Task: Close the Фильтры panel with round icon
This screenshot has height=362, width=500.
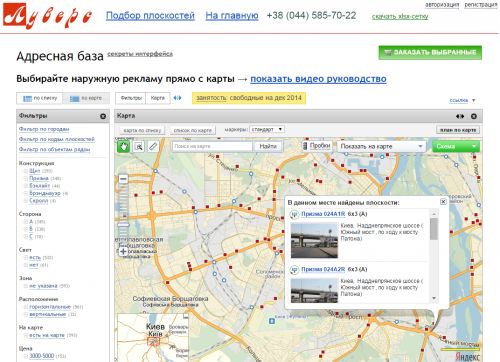Action: (103, 116)
